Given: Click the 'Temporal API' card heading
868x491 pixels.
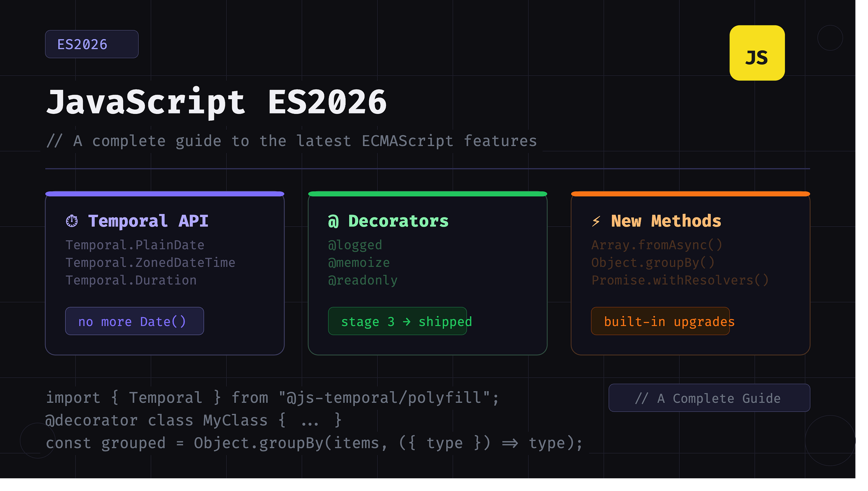Looking at the screenshot, I should coord(148,221).
